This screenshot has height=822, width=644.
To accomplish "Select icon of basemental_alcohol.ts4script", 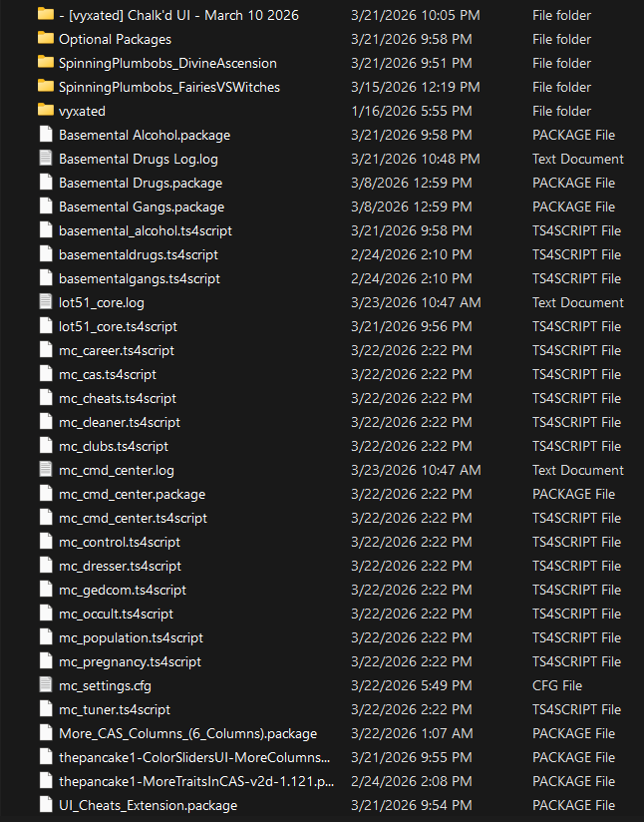I will click(x=46, y=230).
